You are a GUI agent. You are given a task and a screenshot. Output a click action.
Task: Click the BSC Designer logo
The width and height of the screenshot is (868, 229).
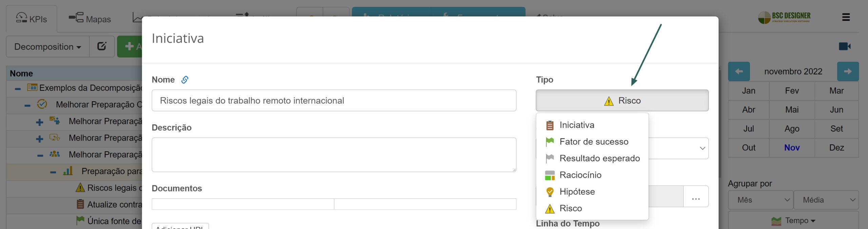point(784,17)
